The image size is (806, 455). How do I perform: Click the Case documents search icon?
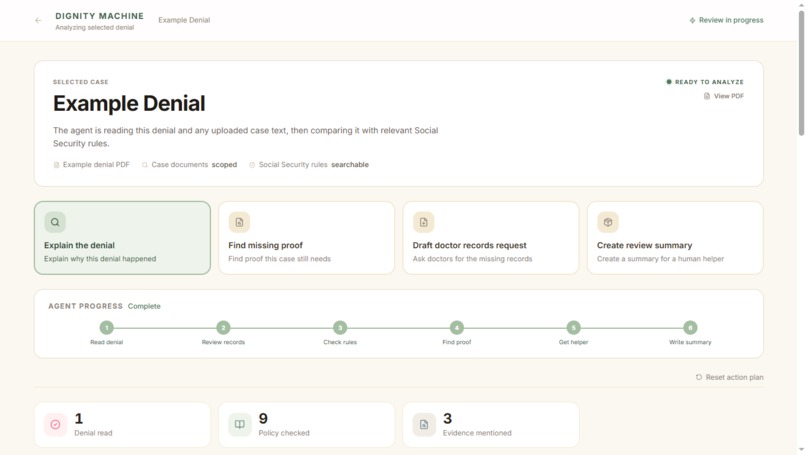[x=145, y=165]
